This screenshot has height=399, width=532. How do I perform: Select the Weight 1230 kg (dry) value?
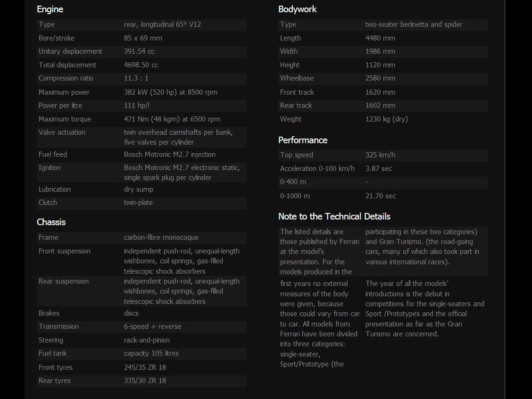point(386,119)
